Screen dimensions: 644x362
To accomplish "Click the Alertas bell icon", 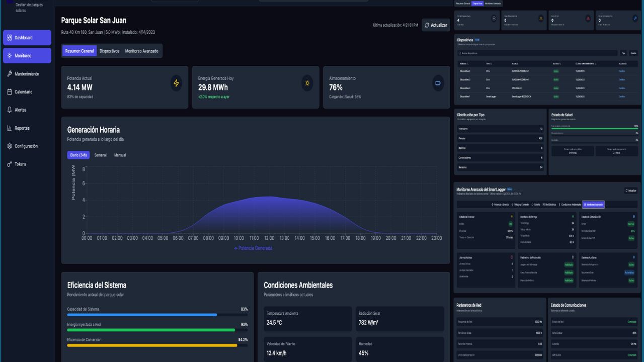I will [10, 110].
